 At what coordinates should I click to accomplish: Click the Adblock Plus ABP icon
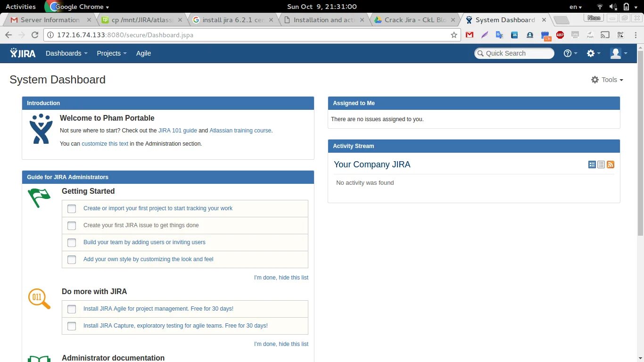560,35
